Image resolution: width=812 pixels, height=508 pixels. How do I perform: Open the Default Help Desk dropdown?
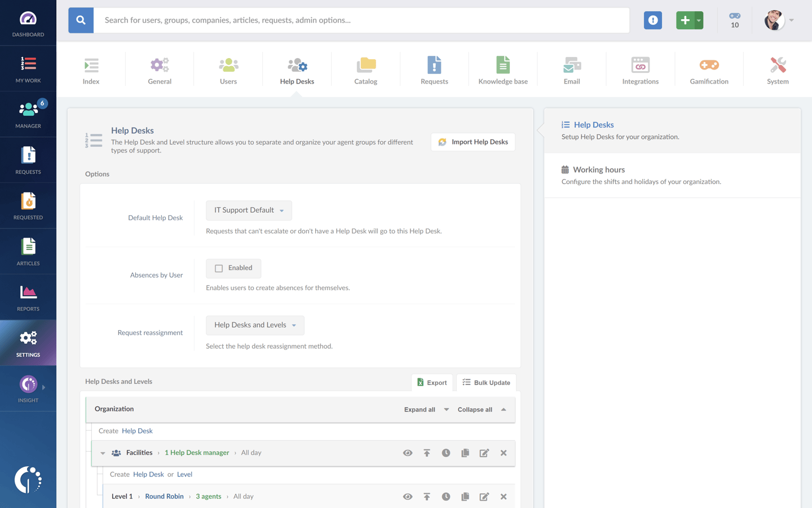249,210
